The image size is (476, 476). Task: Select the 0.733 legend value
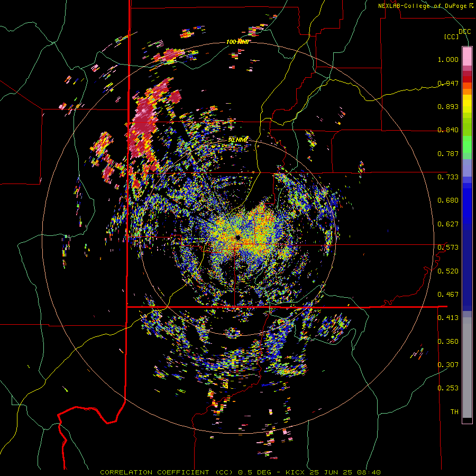point(448,177)
